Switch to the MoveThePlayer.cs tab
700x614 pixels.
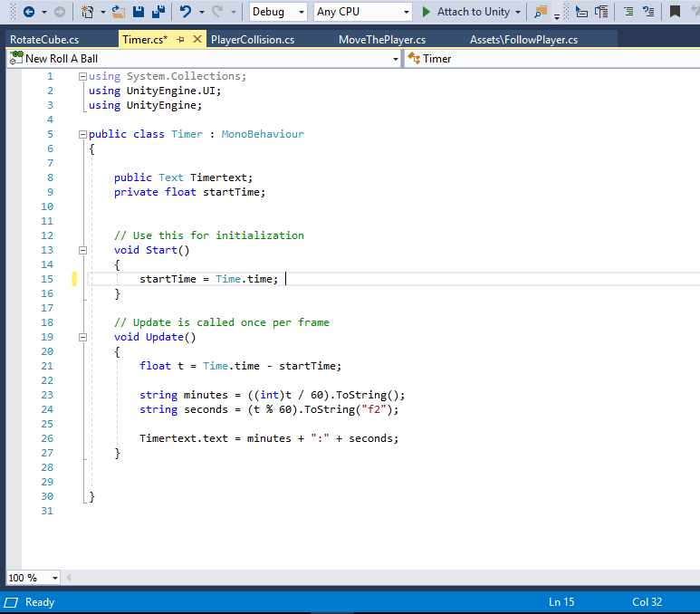pos(382,40)
